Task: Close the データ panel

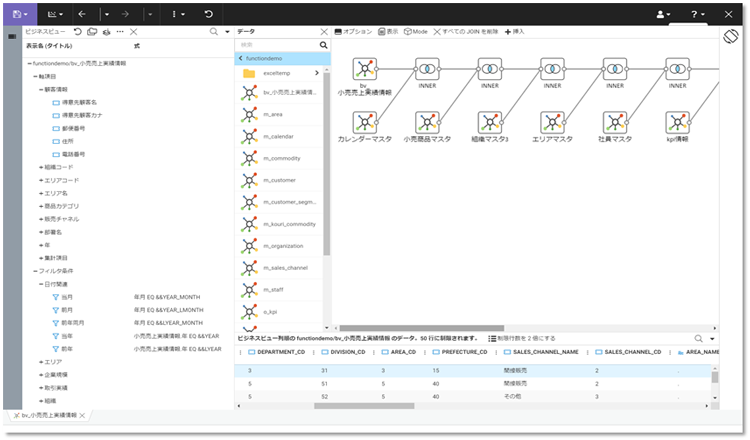Action: pyautogui.click(x=324, y=32)
